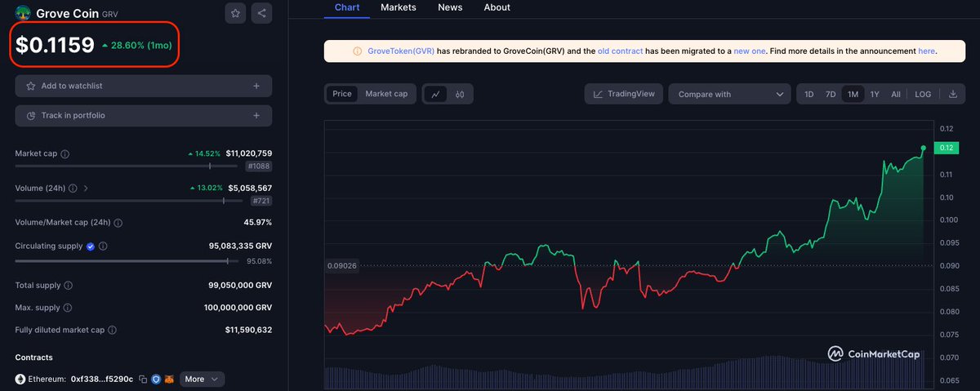The image size is (980, 391).
Task: Copy the Ethereum contract address
Action: click(143, 380)
